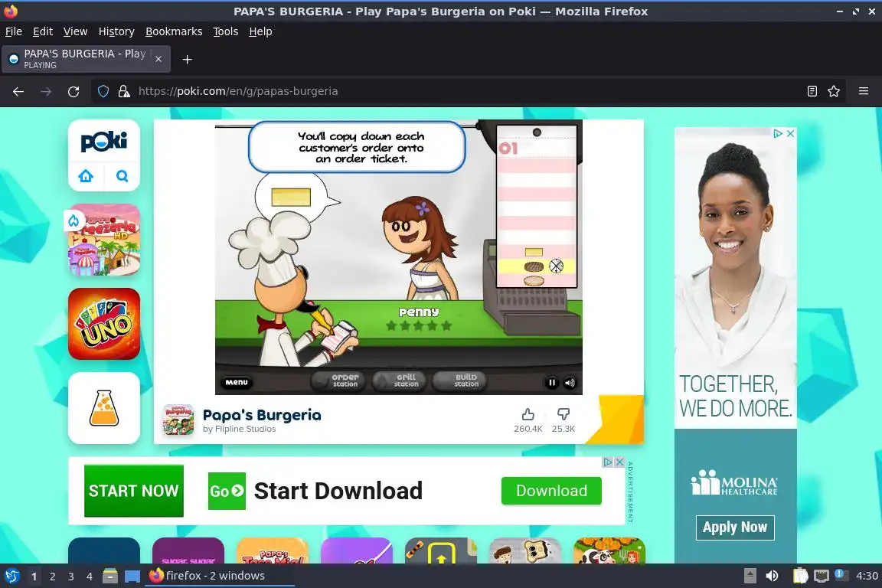This screenshot has height=588, width=882.
Task: Close the bottom banner advertisement
Action: (619, 462)
